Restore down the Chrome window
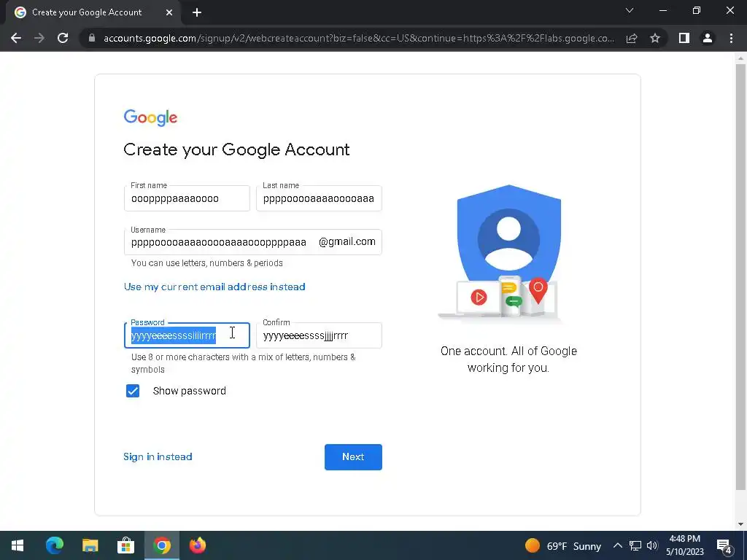Viewport: 747px width, 560px height. click(x=697, y=10)
